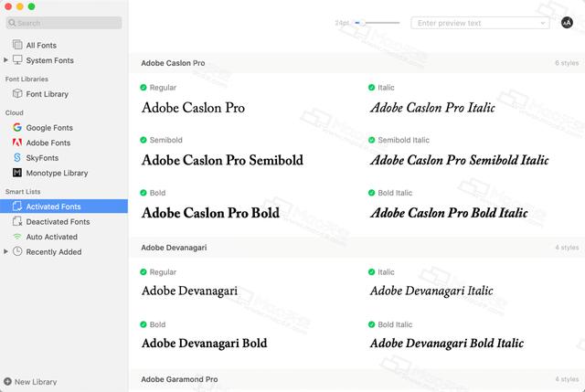Select the Adobe Devanagari regular preview
Screen dimensions: 585x392
click(189, 291)
